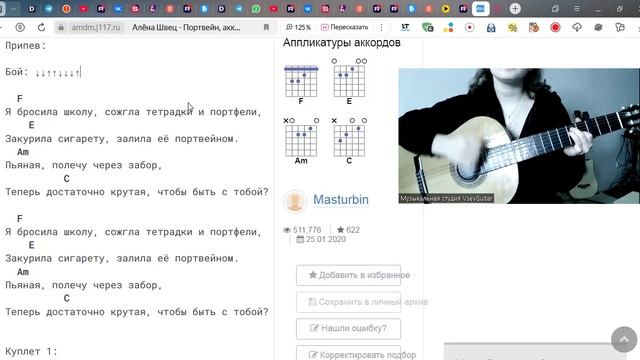
Task: Reload the page with the refresh icon
Action: [41, 27]
